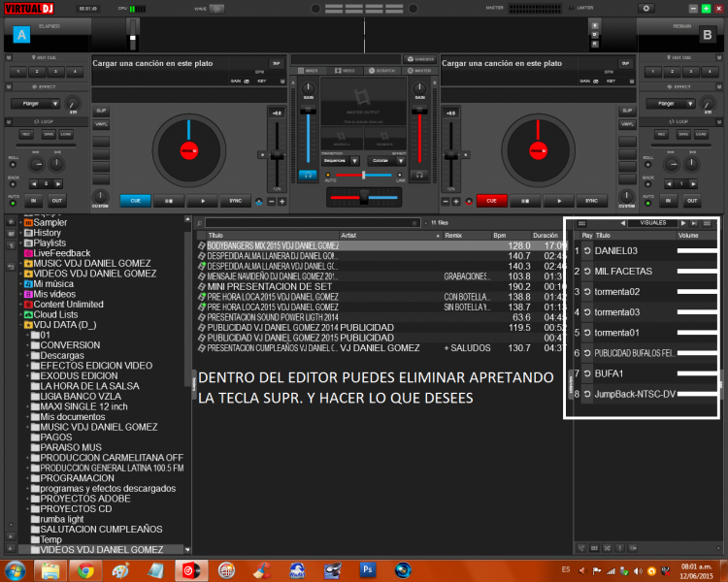728x582 pixels.
Task: Click the SANDBOX button
Action: pos(419,59)
